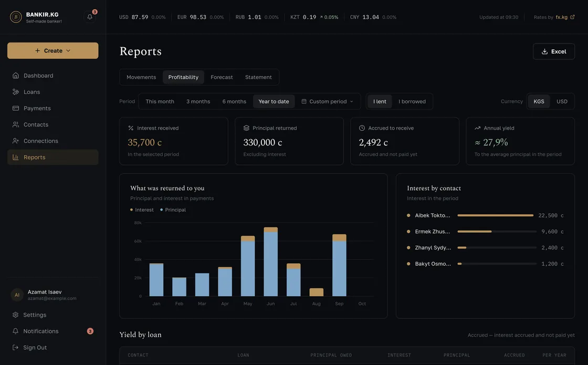This screenshot has height=365, width=588.
Task: Open the Profitability tab
Action: click(183, 77)
